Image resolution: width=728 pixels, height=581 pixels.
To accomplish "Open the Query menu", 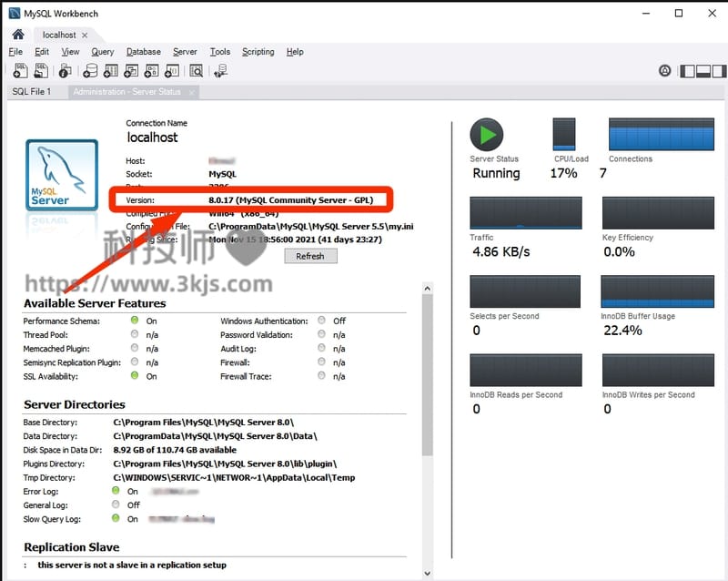I will pyautogui.click(x=103, y=52).
